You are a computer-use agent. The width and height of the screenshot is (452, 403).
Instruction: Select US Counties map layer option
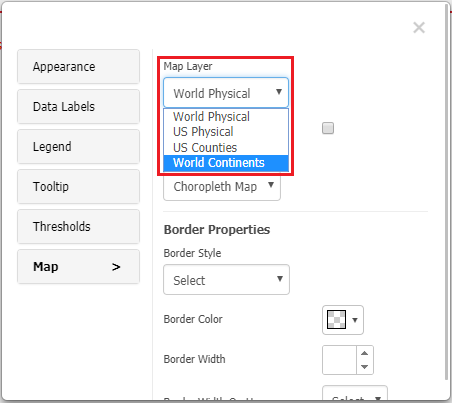coord(226,148)
